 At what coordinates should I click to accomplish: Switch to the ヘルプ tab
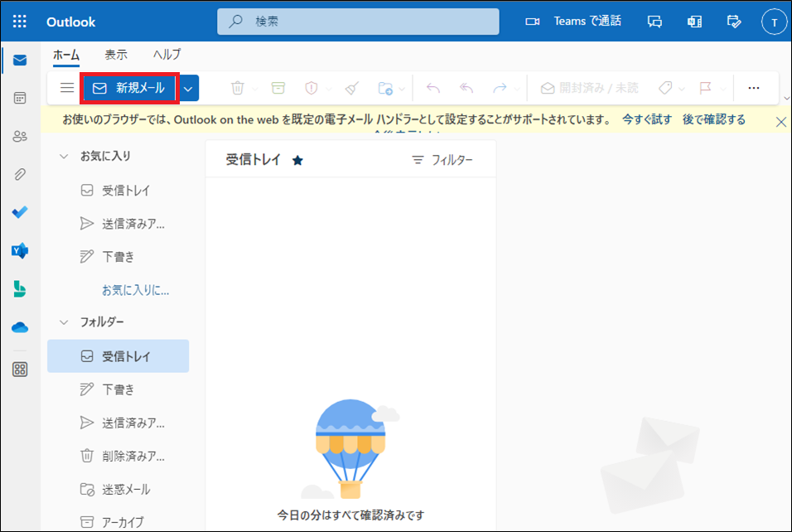click(167, 55)
